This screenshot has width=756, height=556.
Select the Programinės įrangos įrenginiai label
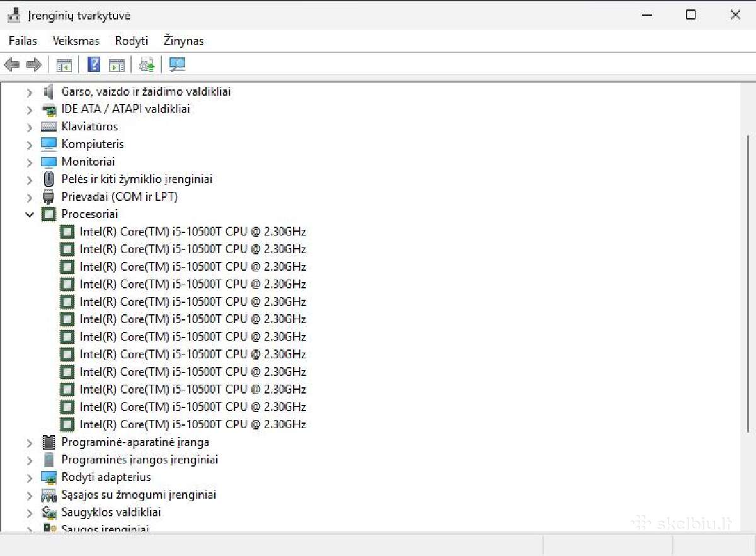point(140,460)
